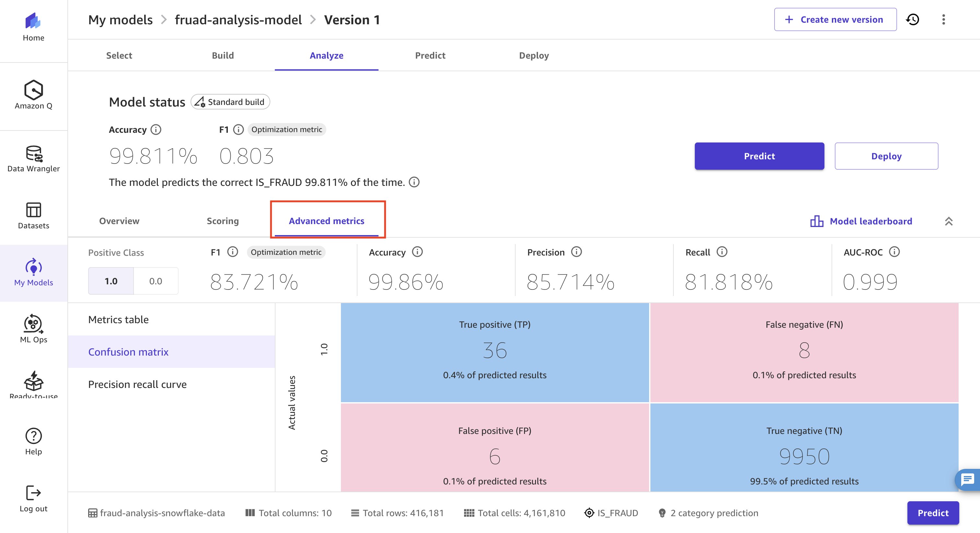
Task: Open Data Wrangler
Action: 33,159
